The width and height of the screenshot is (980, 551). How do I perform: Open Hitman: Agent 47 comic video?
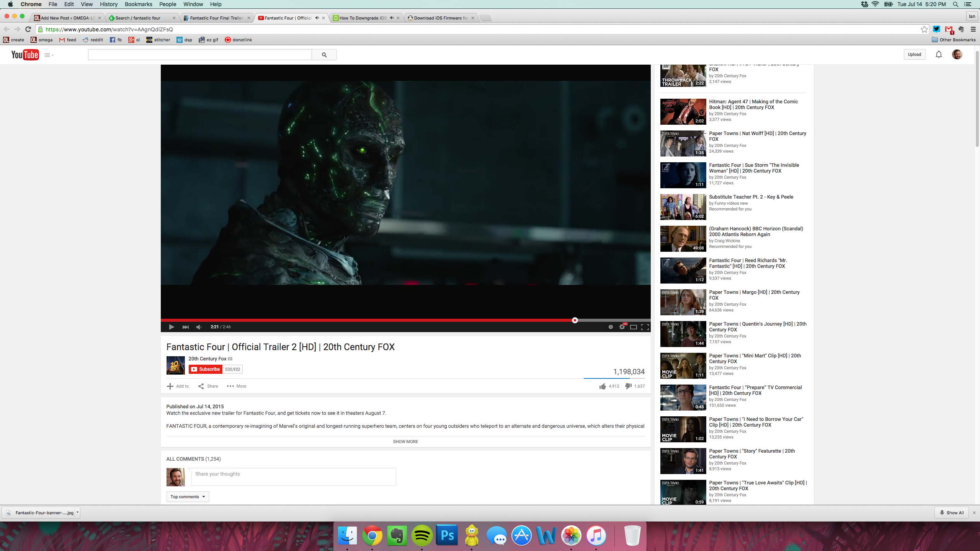pos(753,104)
